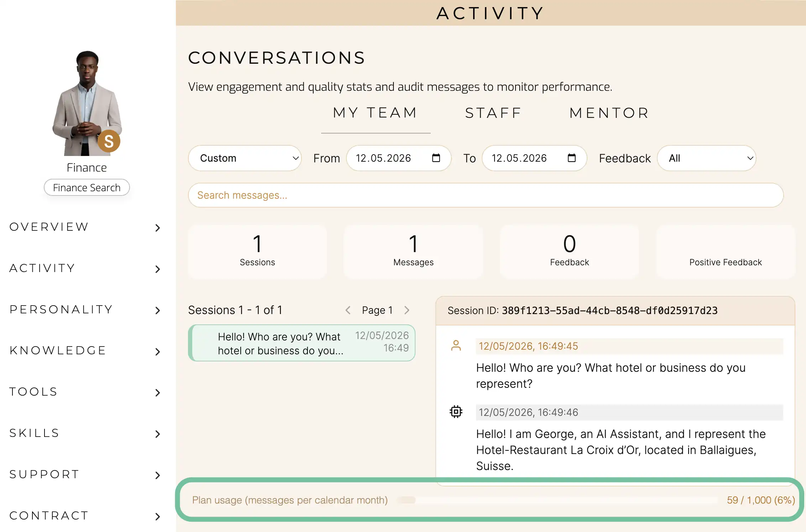Click the Search messages field
This screenshot has width=806, height=532.
click(x=486, y=195)
